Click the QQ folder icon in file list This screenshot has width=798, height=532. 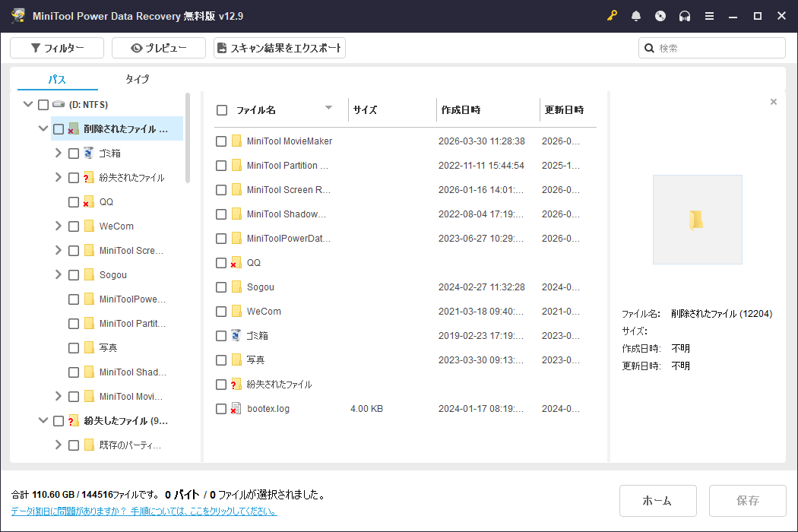(236, 263)
